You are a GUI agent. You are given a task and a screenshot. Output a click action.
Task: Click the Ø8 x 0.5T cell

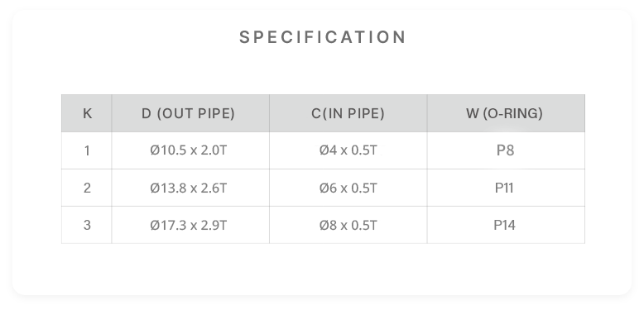348,225
